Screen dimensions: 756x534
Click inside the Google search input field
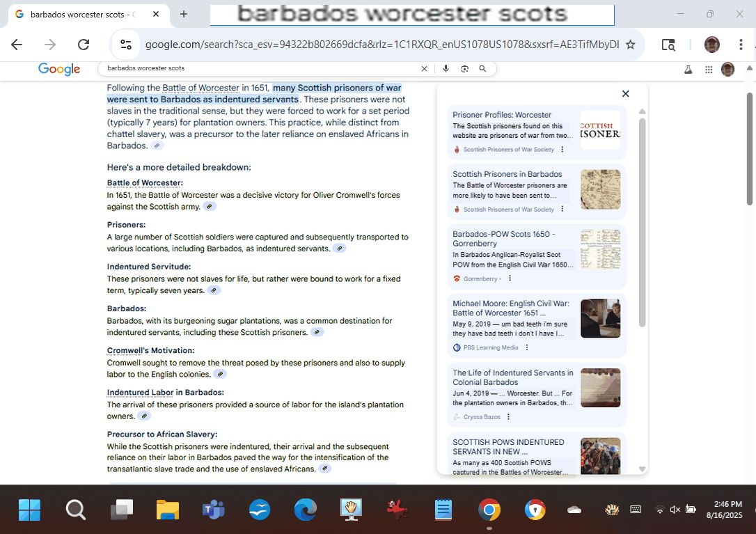[258, 68]
